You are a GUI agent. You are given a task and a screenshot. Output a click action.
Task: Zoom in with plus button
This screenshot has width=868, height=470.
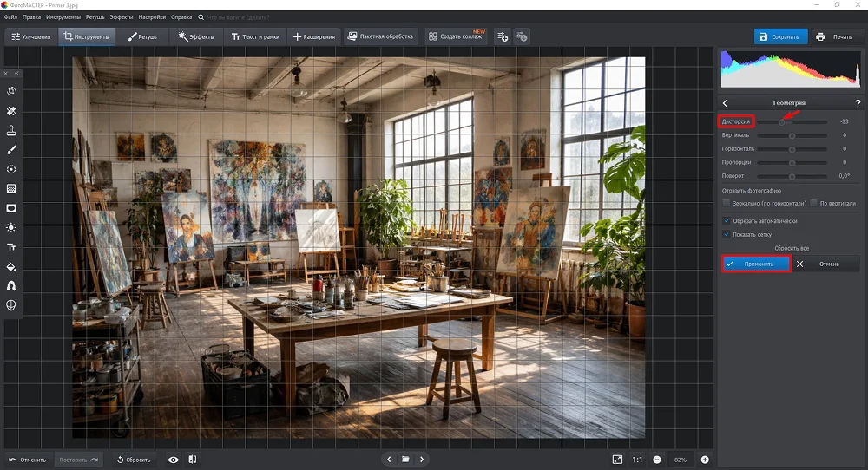[x=705, y=460]
